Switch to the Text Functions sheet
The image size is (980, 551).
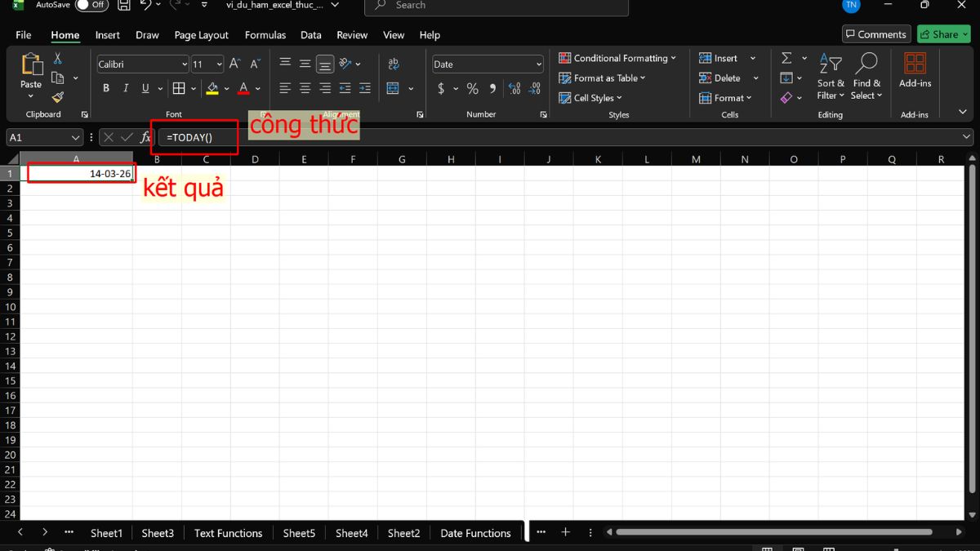228,533
